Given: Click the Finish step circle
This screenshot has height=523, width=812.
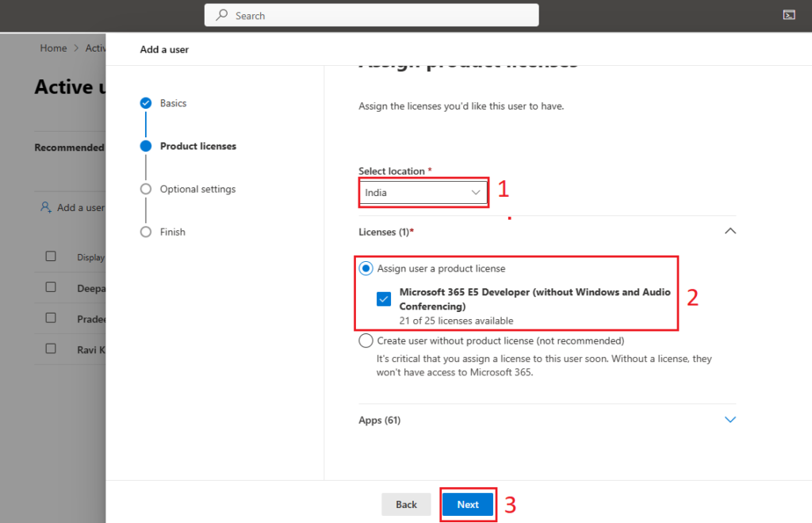Looking at the screenshot, I should pos(145,231).
